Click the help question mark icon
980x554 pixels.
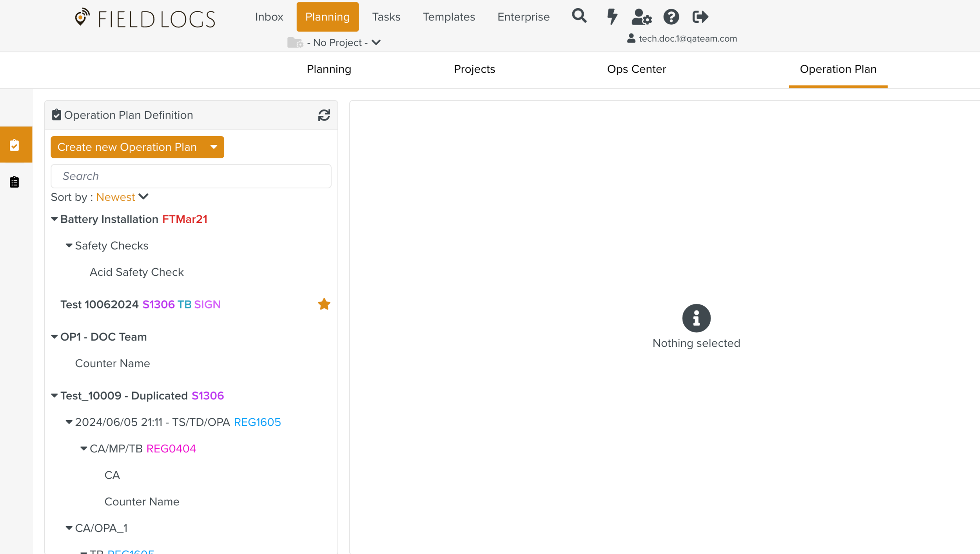[x=671, y=17]
